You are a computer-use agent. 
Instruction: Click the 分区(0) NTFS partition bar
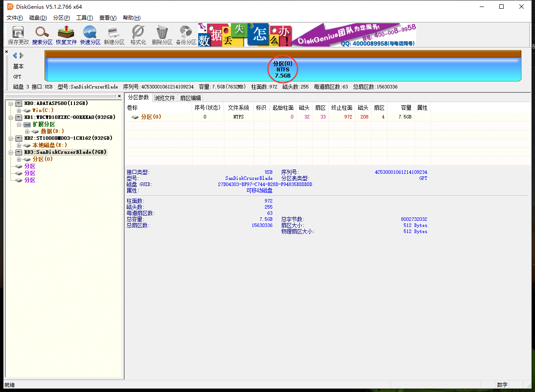point(282,70)
